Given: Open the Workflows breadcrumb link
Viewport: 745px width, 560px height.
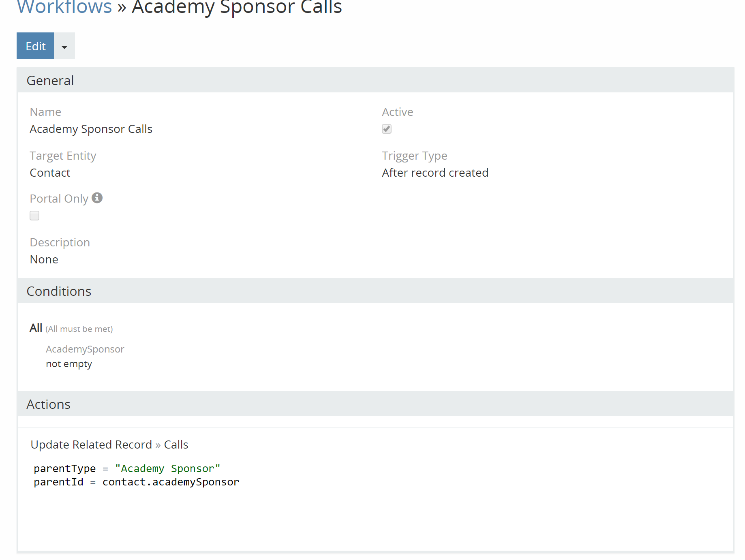Looking at the screenshot, I should pyautogui.click(x=64, y=7).
